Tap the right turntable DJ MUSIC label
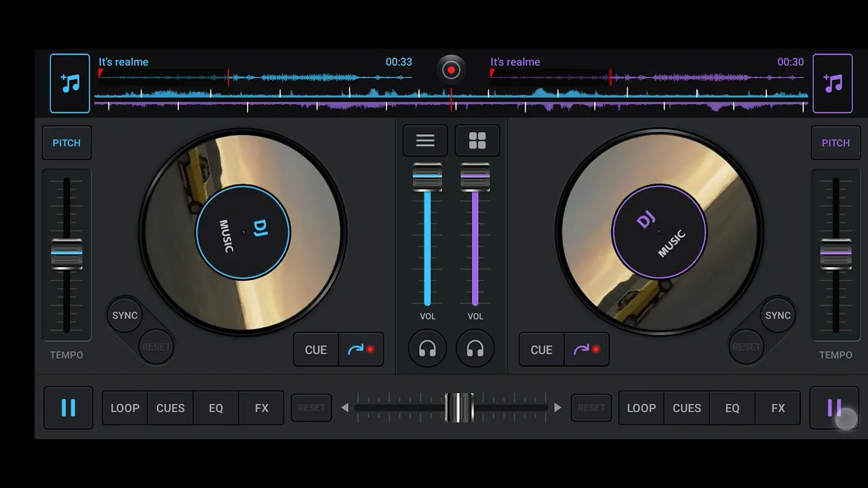868x488 pixels. point(659,232)
